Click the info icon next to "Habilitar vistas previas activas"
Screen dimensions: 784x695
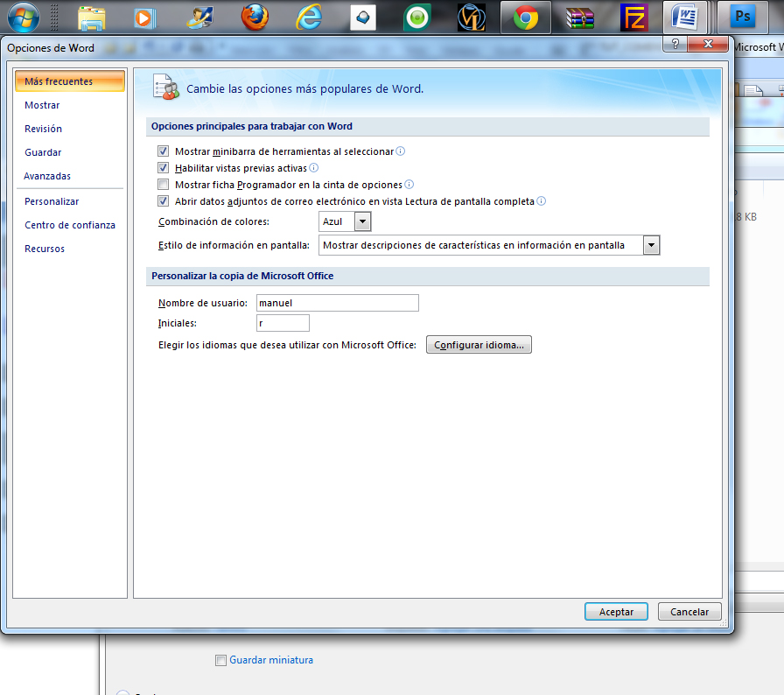click(x=313, y=168)
